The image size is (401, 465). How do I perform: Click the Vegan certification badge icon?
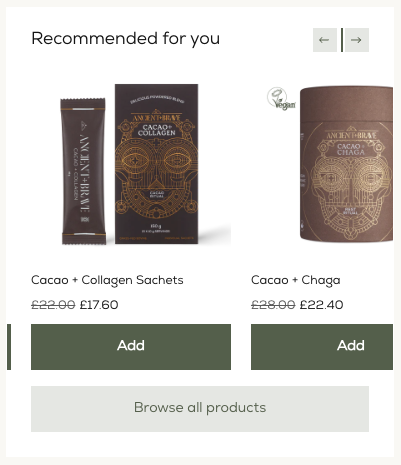pyautogui.click(x=281, y=99)
